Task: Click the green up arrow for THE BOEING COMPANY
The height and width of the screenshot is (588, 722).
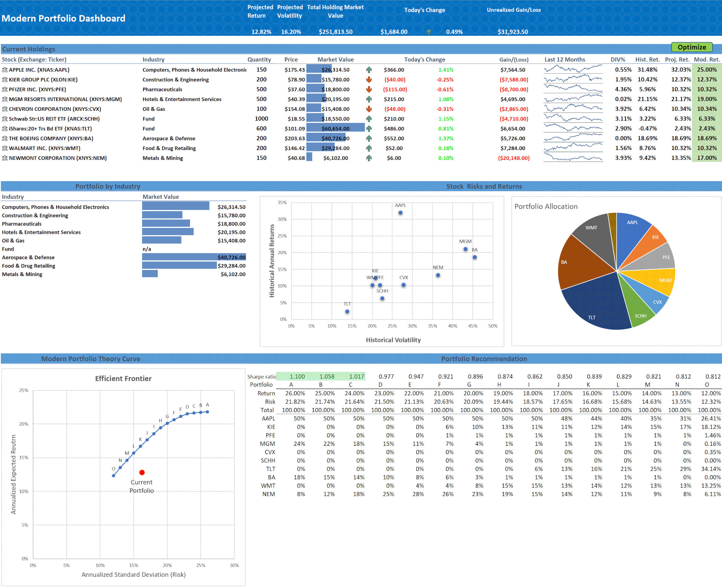Action: tap(369, 138)
